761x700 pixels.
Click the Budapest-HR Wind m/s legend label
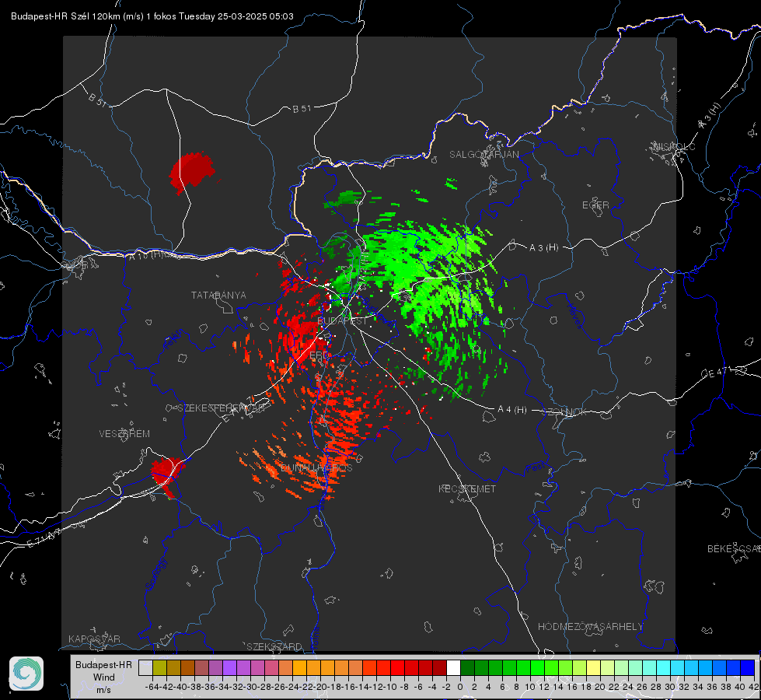(104, 677)
